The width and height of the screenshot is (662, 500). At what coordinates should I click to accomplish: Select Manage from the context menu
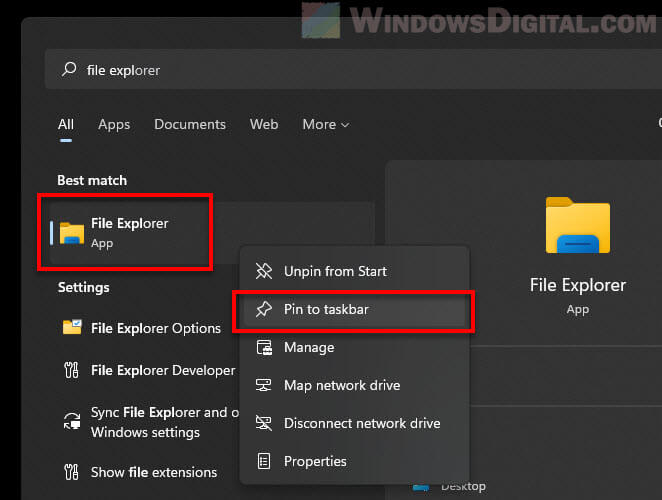355,347
